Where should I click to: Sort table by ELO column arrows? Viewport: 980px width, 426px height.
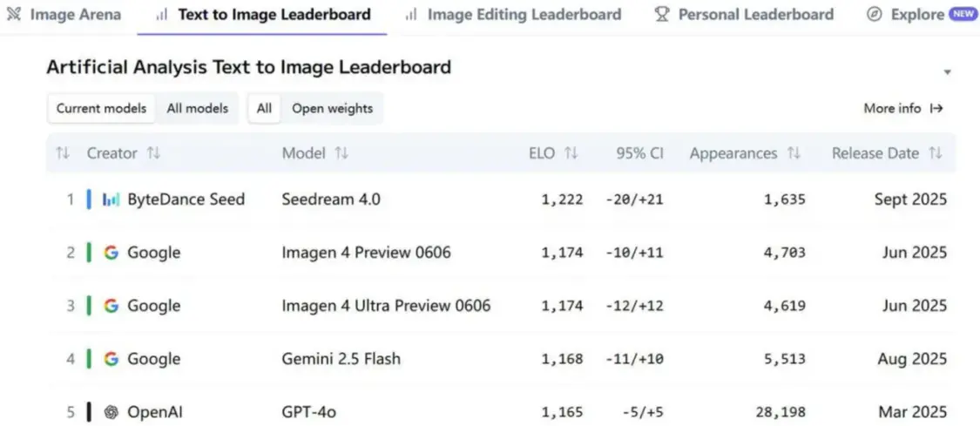571,153
